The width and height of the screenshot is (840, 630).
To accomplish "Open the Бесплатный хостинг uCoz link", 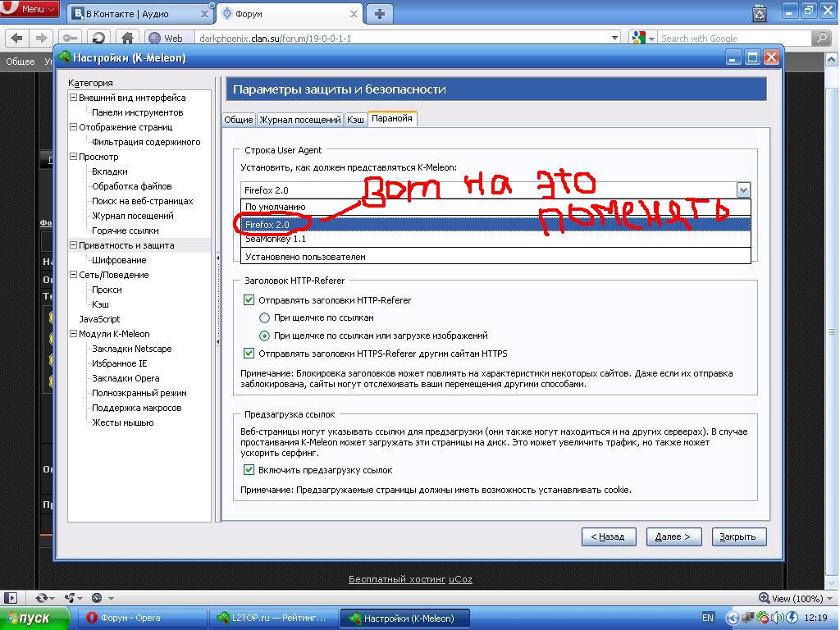I will (x=410, y=579).
